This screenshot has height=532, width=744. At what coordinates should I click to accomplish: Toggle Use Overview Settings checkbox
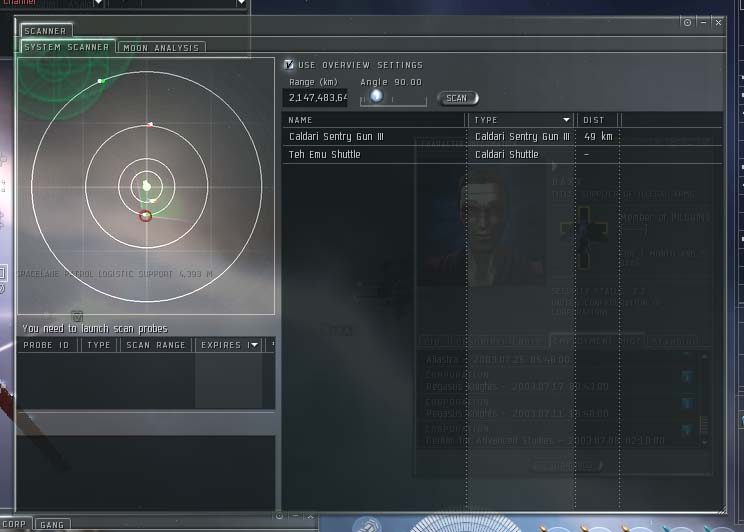(290, 65)
